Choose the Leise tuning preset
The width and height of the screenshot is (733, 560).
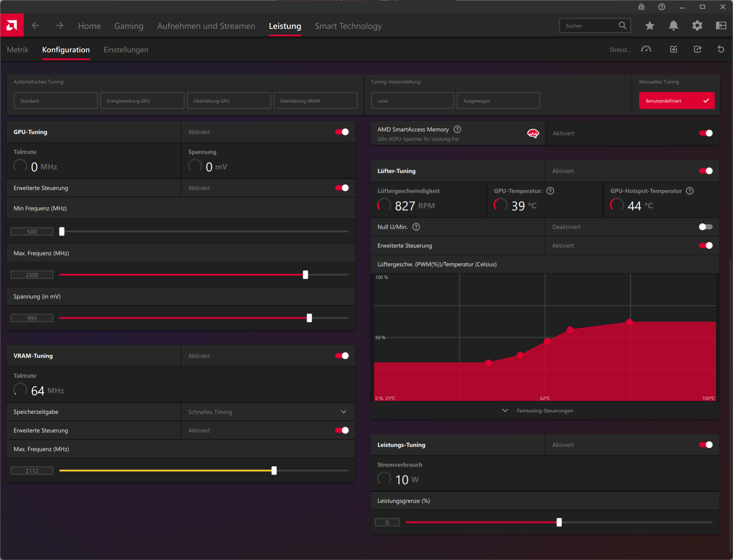(x=412, y=101)
